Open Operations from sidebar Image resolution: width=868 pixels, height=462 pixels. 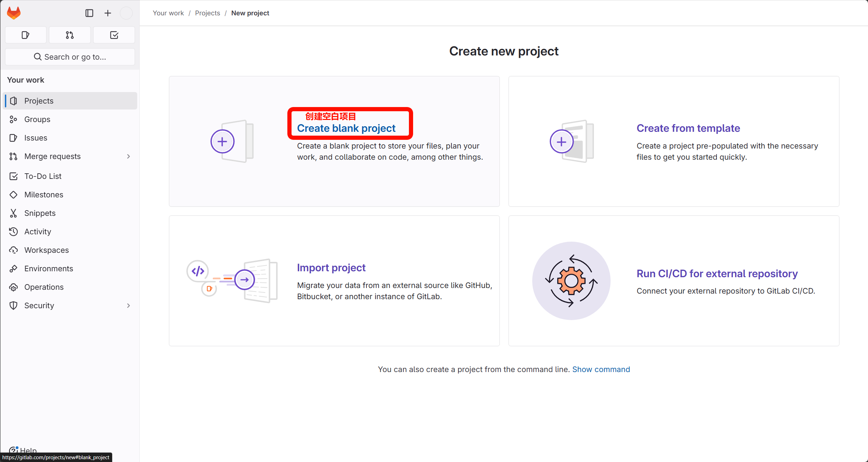point(70,287)
